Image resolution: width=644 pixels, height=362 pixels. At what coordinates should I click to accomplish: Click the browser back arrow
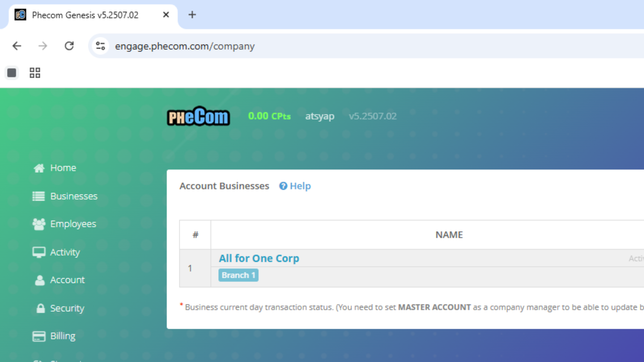[x=17, y=46]
